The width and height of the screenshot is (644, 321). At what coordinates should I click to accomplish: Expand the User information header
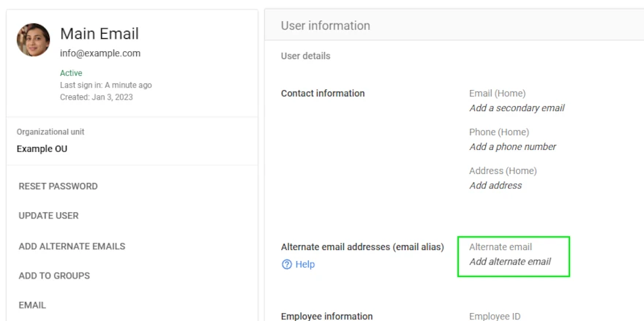326,26
